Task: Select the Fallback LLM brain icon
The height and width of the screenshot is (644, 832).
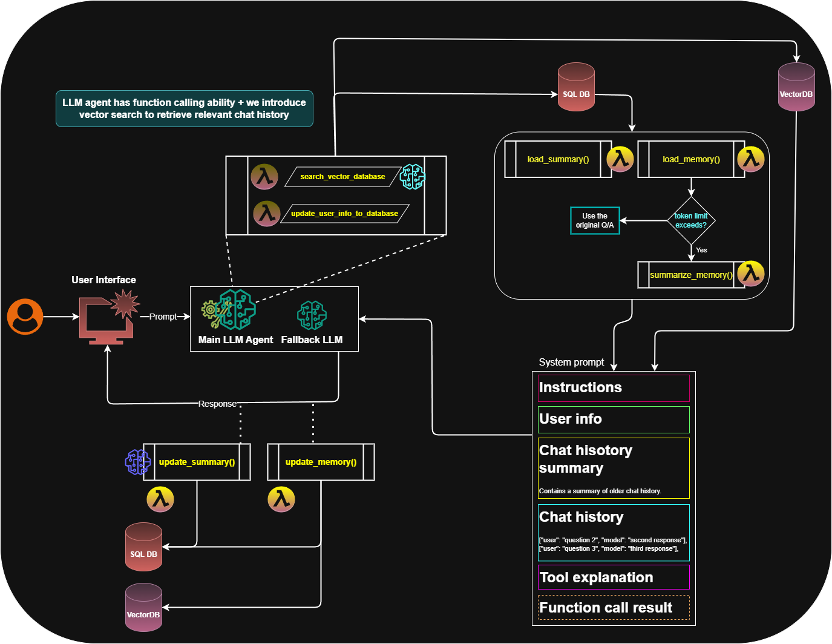Action: click(x=312, y=315)
